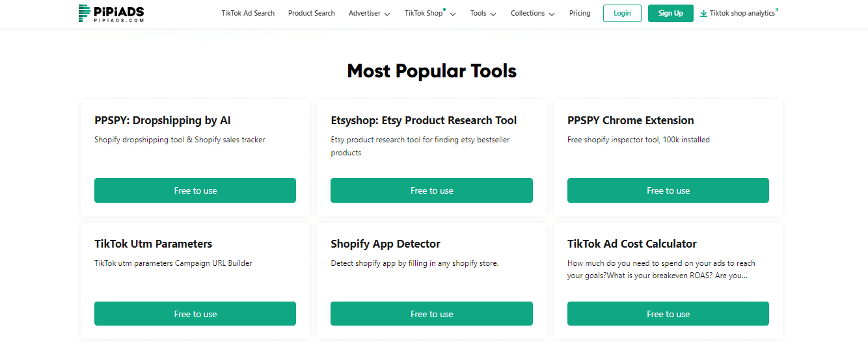
Task: Click the 'Detect shopify app by filling' description
Action: [x=414, y=263]
